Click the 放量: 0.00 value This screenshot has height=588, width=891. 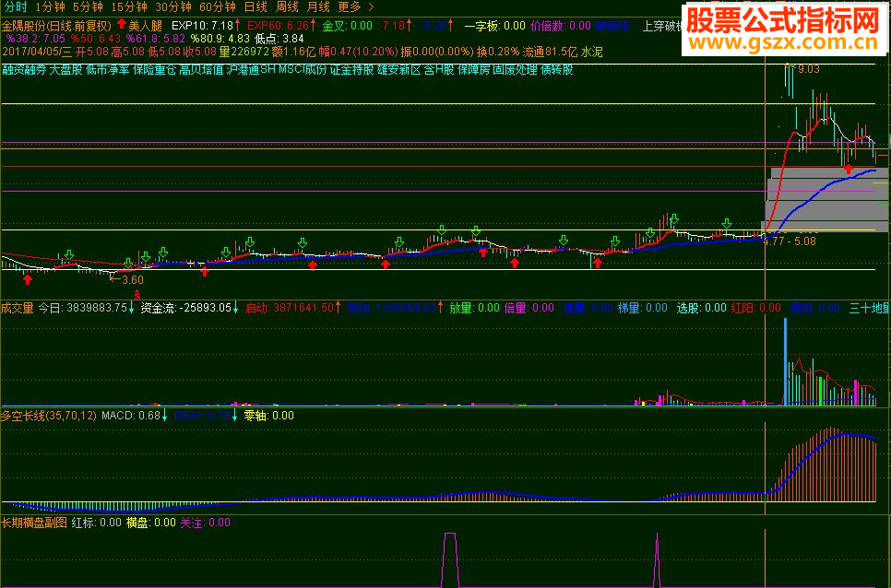(x=474, y=308)
